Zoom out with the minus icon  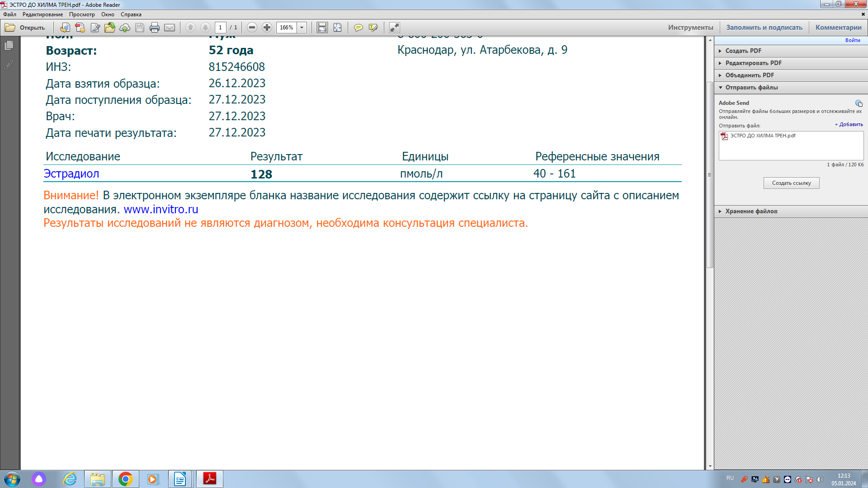[252, 28]
